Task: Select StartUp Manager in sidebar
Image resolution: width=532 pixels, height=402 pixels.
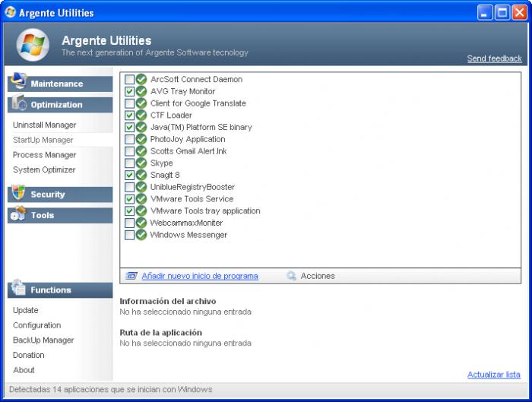Action: click(x=43, y=140)
